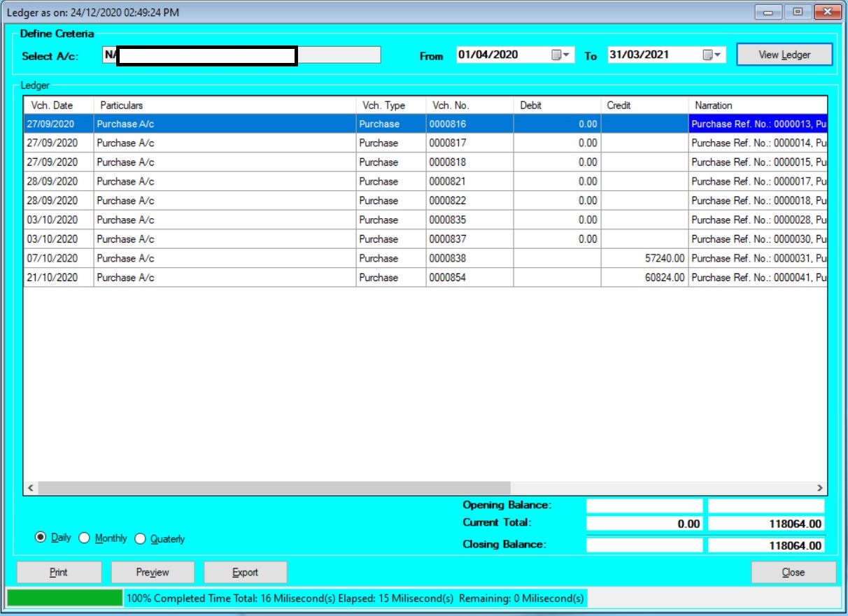This screenshot has height=616, width=848.
Task: Open the To date calendar picker
Action: tap(709, 54)
